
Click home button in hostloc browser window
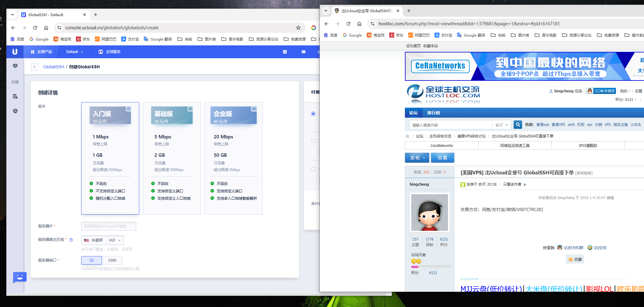point(359,24)
